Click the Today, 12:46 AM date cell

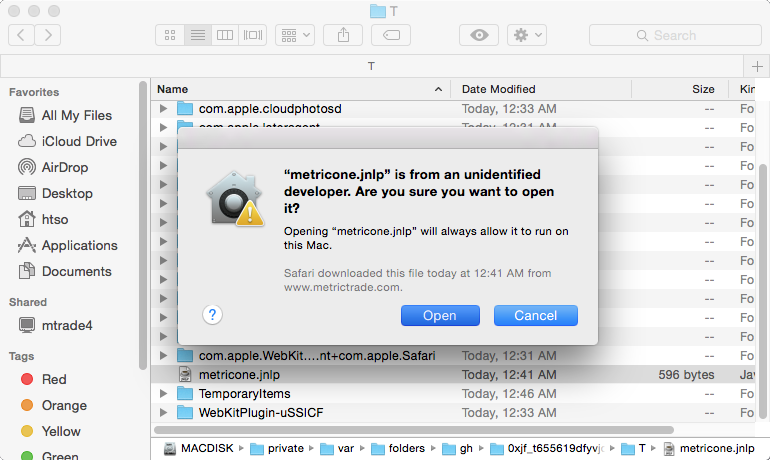point(509,394)
